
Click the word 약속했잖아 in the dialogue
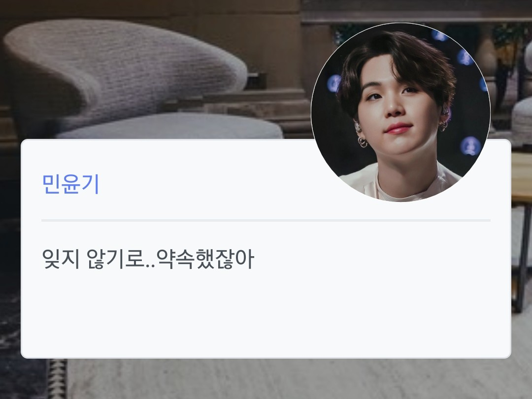[205, 259]
